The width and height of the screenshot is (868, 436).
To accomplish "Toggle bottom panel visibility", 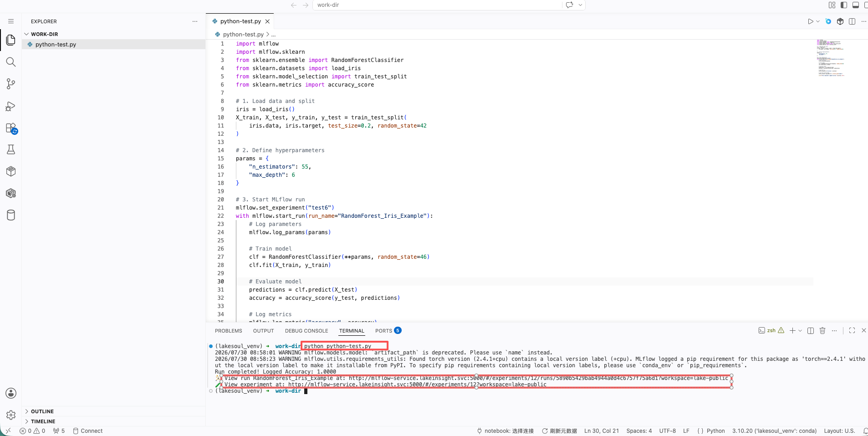I will [x=856, y=5].
